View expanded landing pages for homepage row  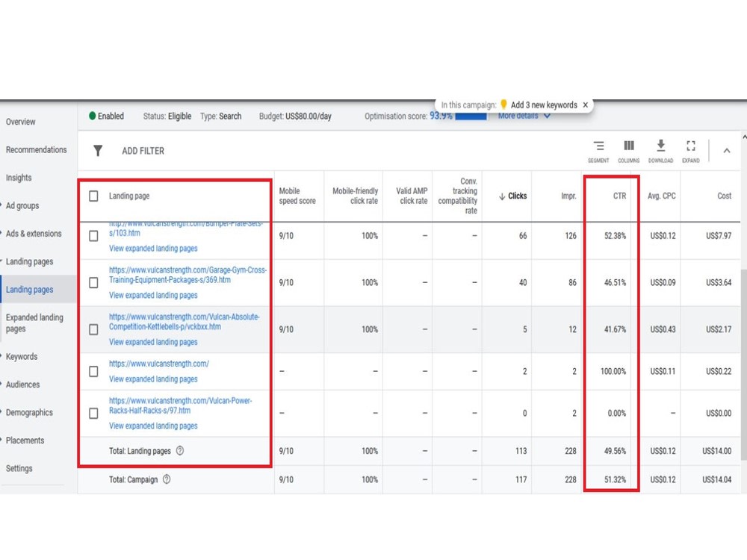point(153,379)
